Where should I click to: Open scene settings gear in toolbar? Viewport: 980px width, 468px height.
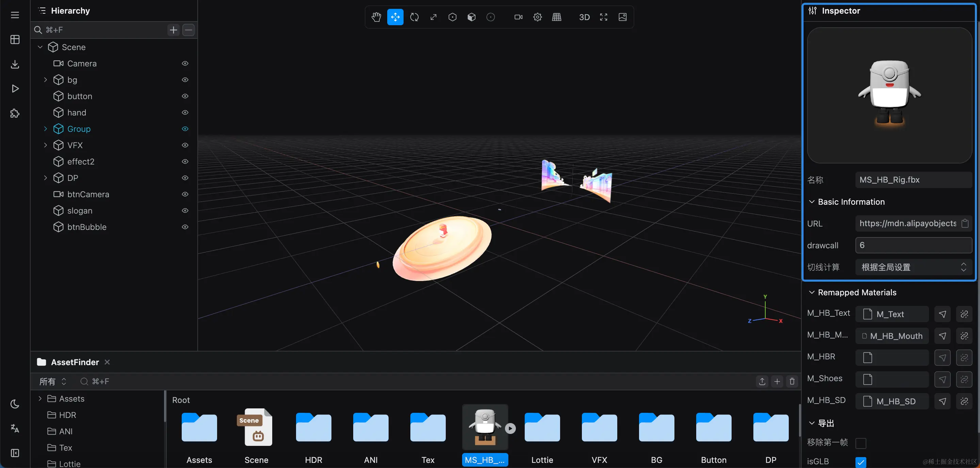tap(537, 17)
